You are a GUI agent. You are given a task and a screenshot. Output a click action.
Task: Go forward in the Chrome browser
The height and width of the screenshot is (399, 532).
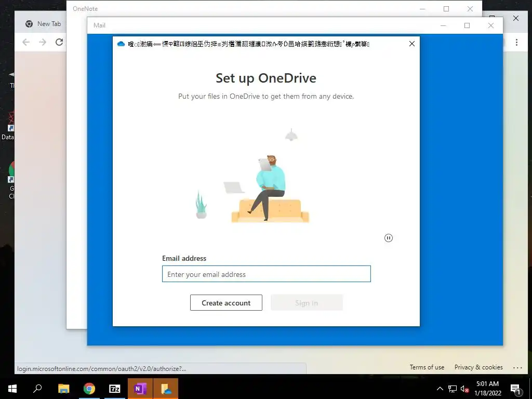pyautogui.click(x=43, y=42)
